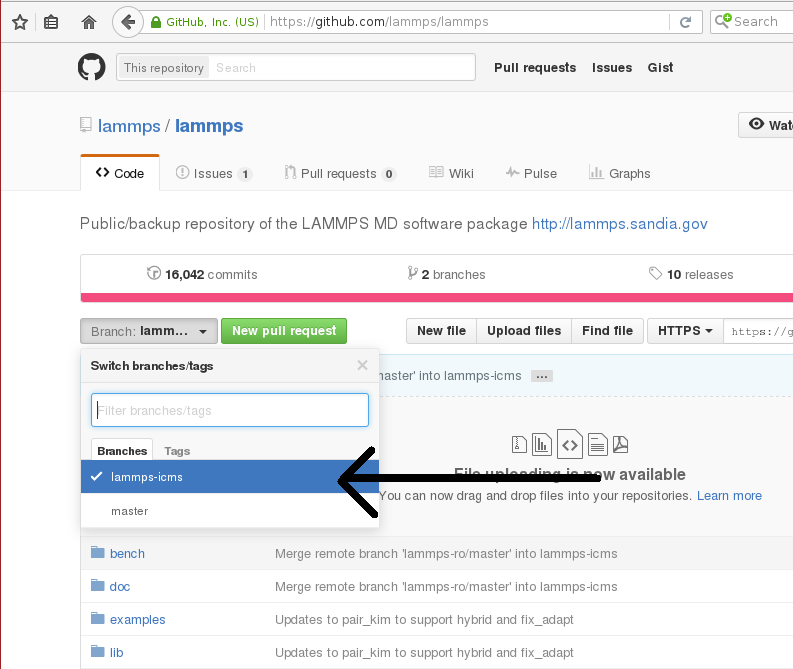Click Pull requests in top navigation

tap(535, 68)
